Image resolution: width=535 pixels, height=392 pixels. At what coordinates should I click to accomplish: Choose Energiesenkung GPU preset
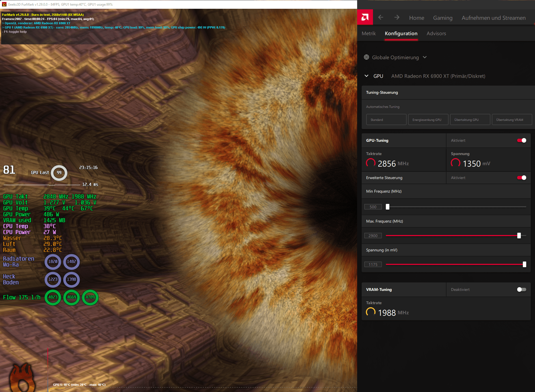point(428,120)
